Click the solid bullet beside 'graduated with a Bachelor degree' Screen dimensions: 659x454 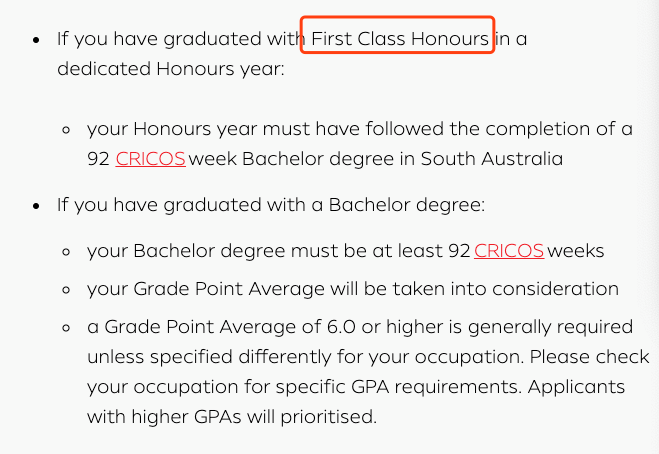click(x=36, y=205)
